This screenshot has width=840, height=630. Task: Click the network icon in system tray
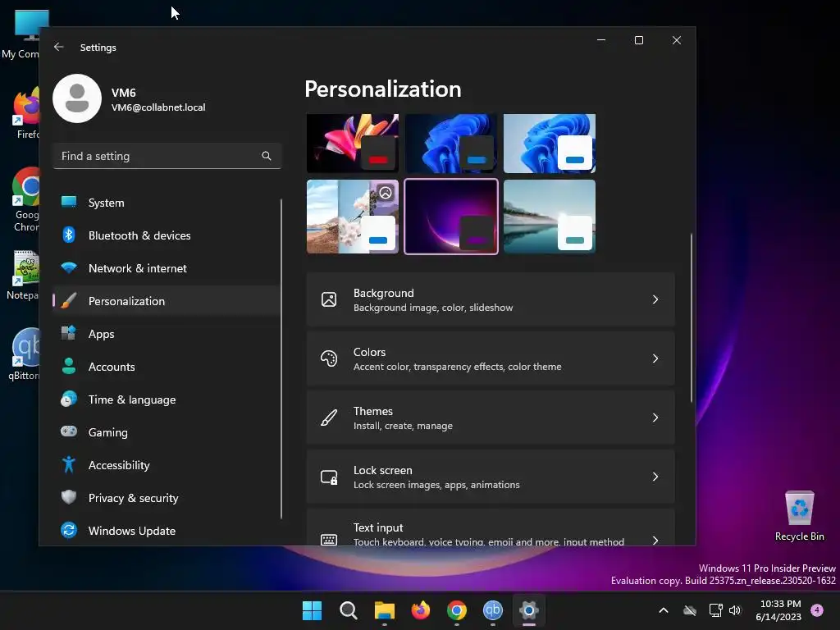(x=715, y=610)
